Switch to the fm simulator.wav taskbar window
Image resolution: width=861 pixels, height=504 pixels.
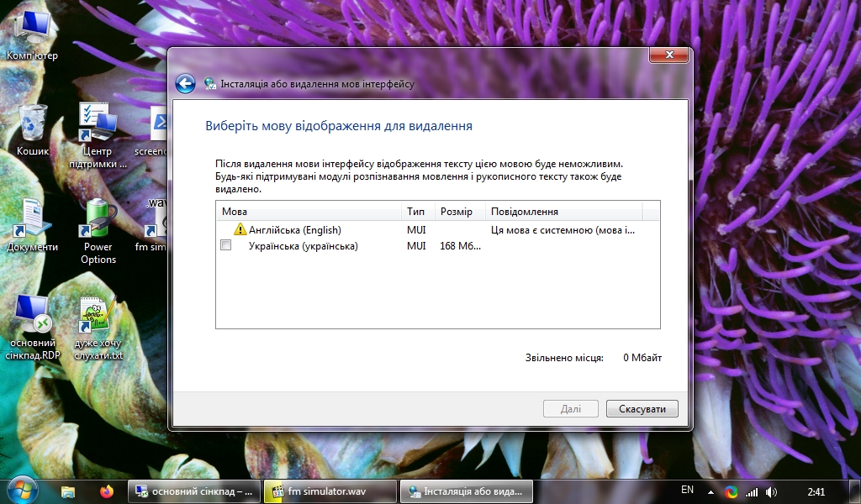click(x=329, y=491)
